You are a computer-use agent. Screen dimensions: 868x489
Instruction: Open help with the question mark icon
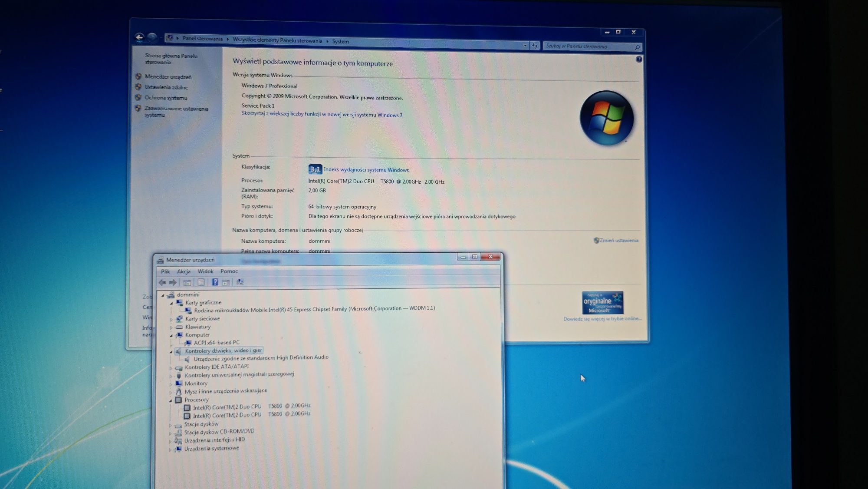pos(639,59)
